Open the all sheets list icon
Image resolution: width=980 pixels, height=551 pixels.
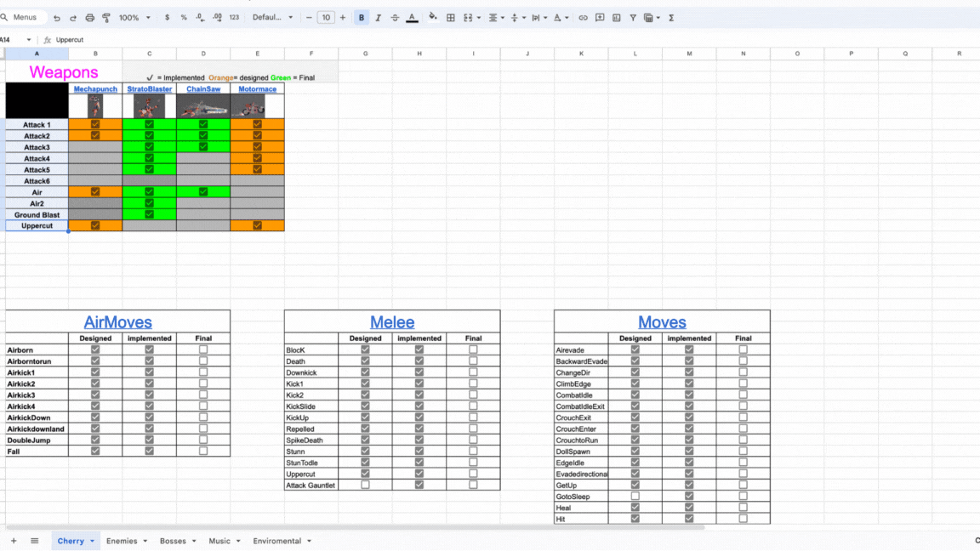click(x=34, y=541)
